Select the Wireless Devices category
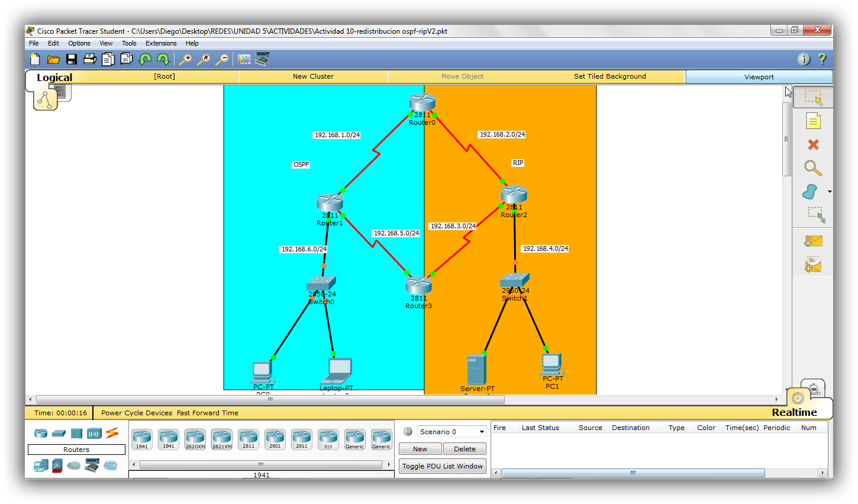This screenshot has width=858, height=504. (93, 433)
